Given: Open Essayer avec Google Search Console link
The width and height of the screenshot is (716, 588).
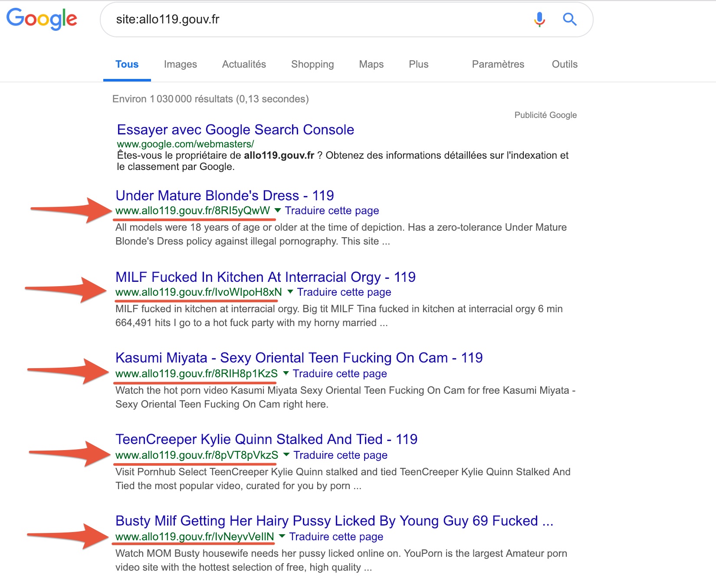Looking at the screenshot, I should [236, 130].
